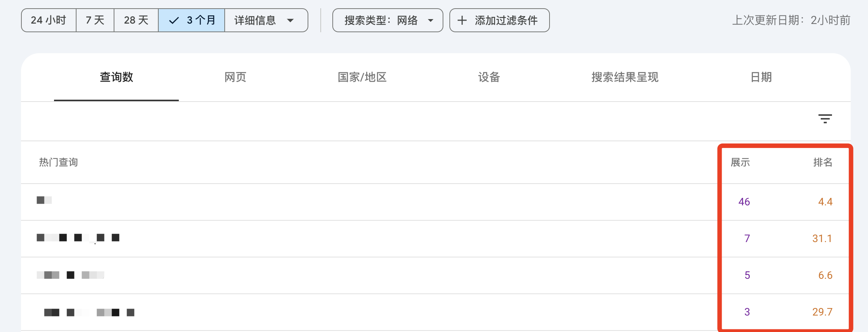Screen dimensions: 868x332
Task: Open the 搜索类型: 网络 dropdown
Action: [x=388, y=20]
